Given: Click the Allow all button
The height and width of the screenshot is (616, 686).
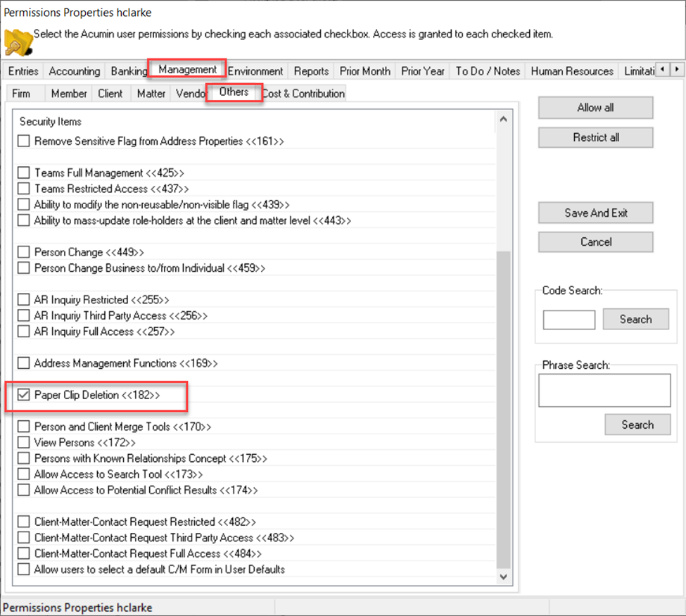Looking at the screenshot, I should [x=595, y=108].
